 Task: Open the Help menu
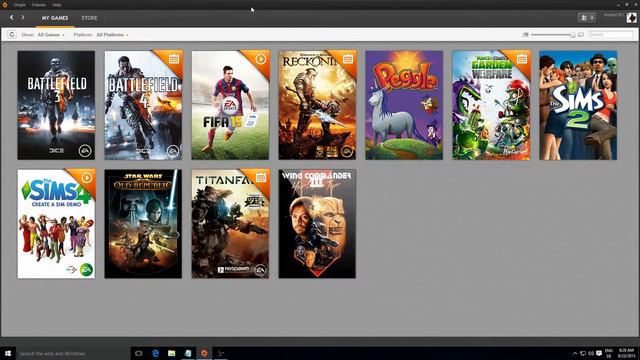(57, 5)
